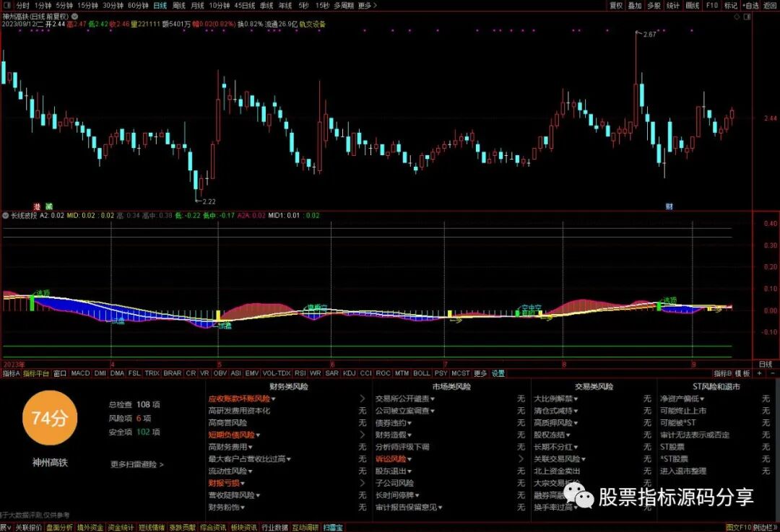
Task: Click the side panel toggle icon beside diamond
Action: coord(747,17)
